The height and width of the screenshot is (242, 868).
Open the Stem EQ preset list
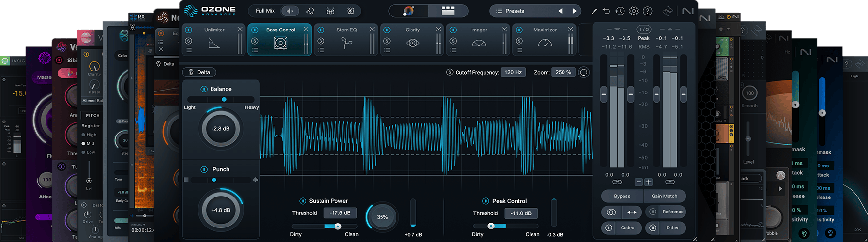[321, 50]
